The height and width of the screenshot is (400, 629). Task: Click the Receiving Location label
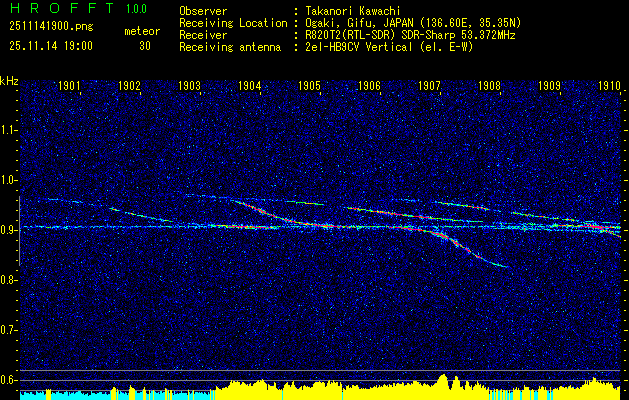tap(233, 23)
